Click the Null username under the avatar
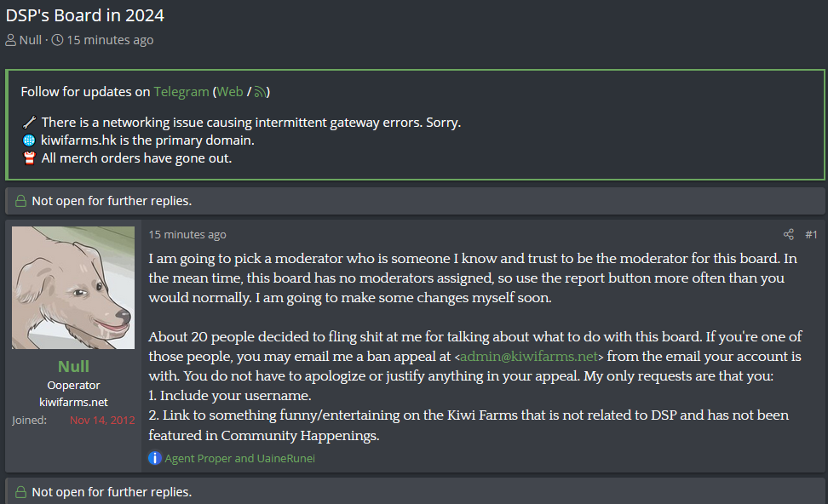 pyautogui.click(x=73, y=367)
